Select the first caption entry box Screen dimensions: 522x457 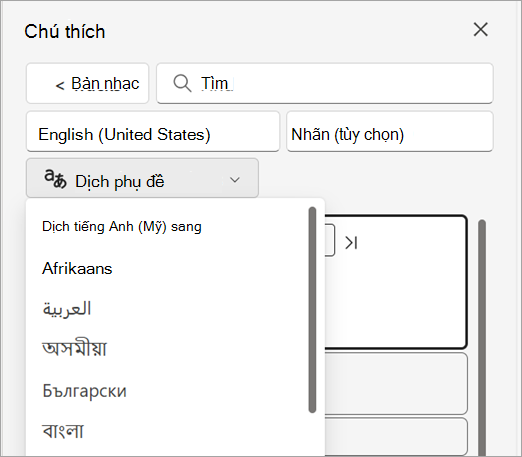pyautogui.click(x=396, y=282)
